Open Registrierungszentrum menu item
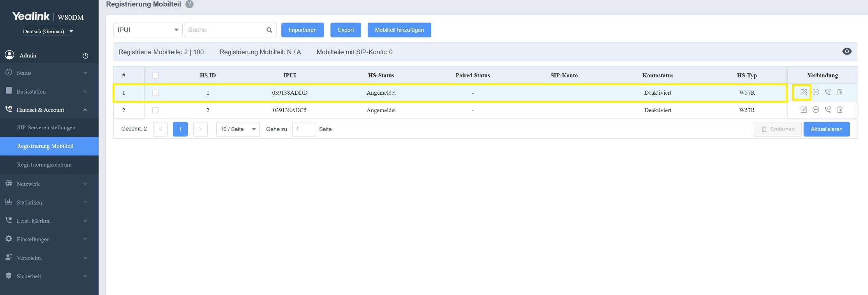The height and width of the screenshot is (295, 868). (44, 164)
